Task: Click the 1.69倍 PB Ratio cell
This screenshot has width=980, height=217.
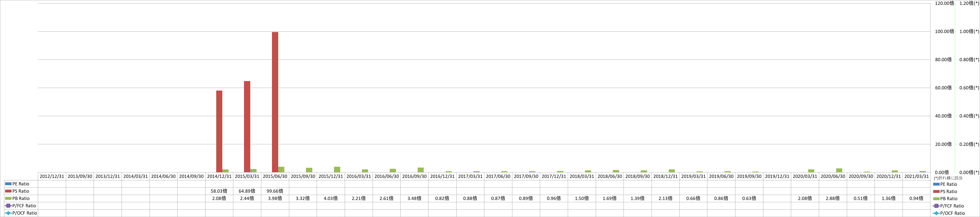Action: (610, 198)
